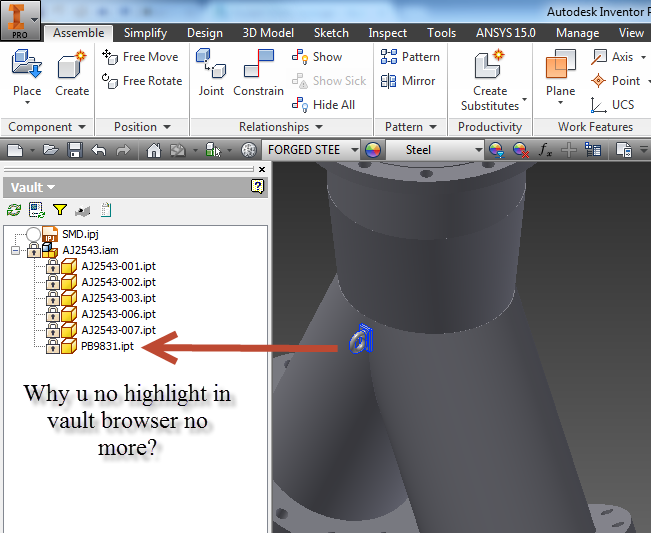Click Show relationships

pyautogui.click(x=317, y=57)
